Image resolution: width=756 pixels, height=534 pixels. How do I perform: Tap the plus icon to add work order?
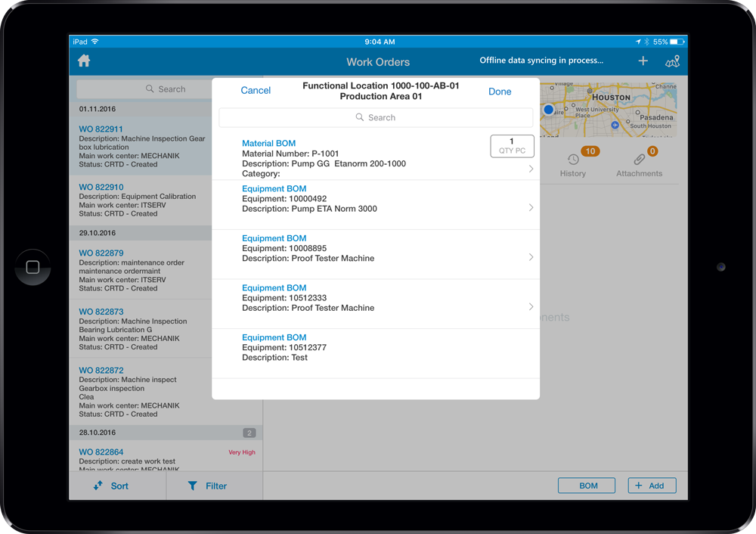pyautogui.click(x=643, y=61)
